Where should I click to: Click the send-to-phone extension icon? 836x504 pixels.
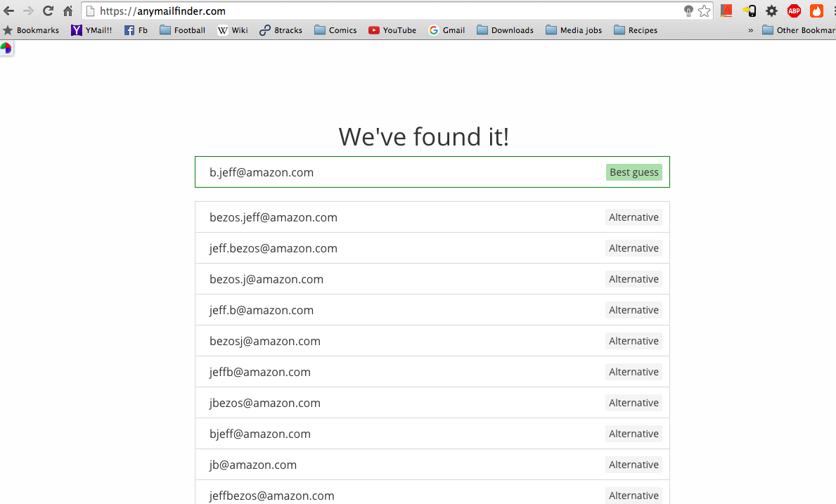749,11
